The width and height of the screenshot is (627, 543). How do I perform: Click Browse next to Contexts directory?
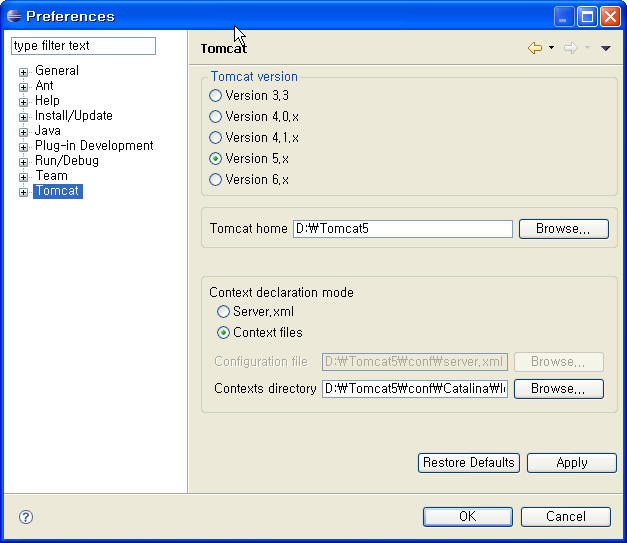click(x=559, y=389)
